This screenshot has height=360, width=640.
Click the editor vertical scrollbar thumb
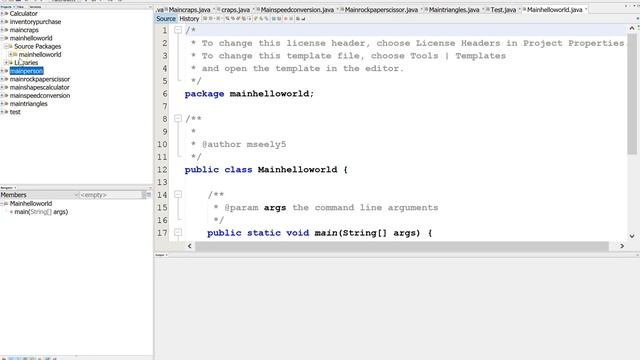pyautogui.click(x=632, y=94)
